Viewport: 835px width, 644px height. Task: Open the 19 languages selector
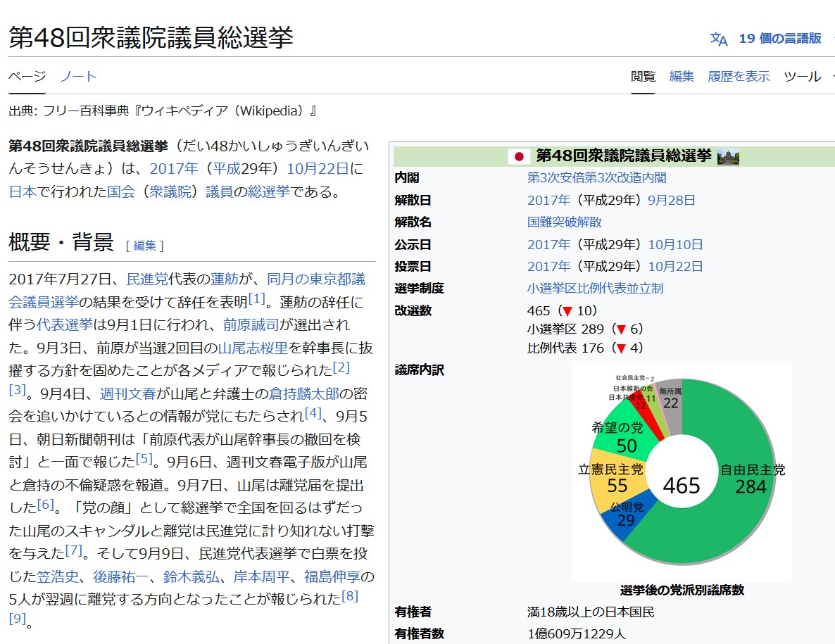click(x=780, y=39)
